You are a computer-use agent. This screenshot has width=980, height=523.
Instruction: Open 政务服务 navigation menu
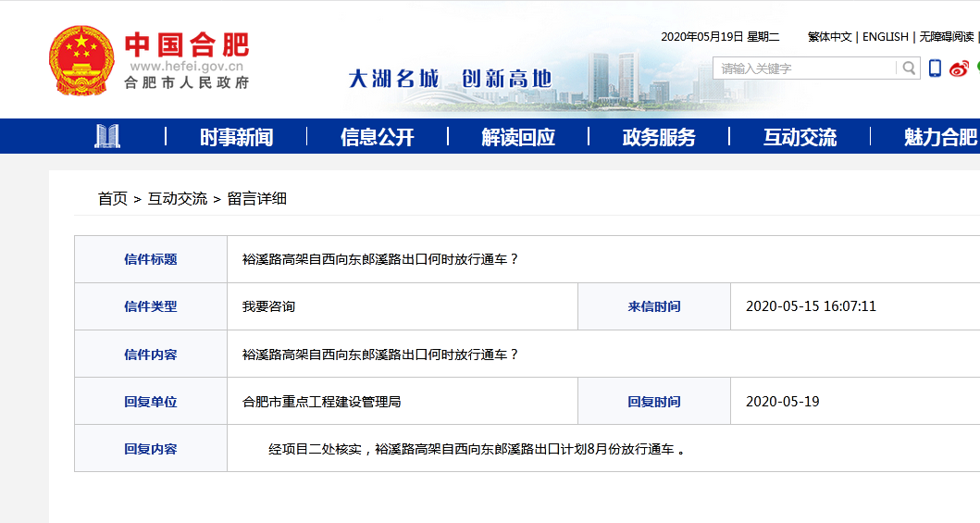(659, 137)
